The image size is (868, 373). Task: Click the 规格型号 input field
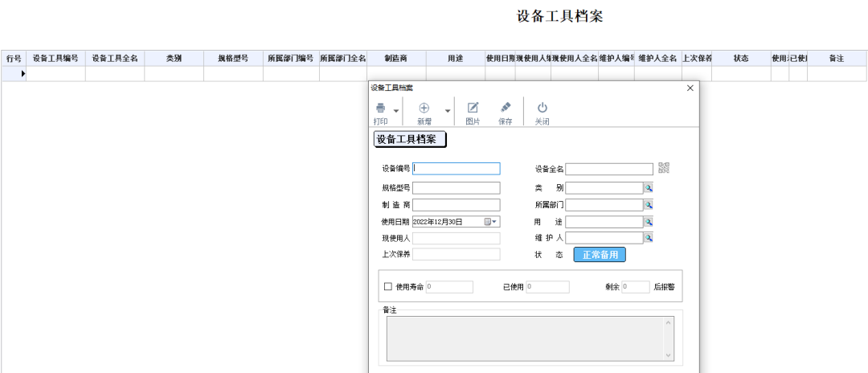point(457,188)
